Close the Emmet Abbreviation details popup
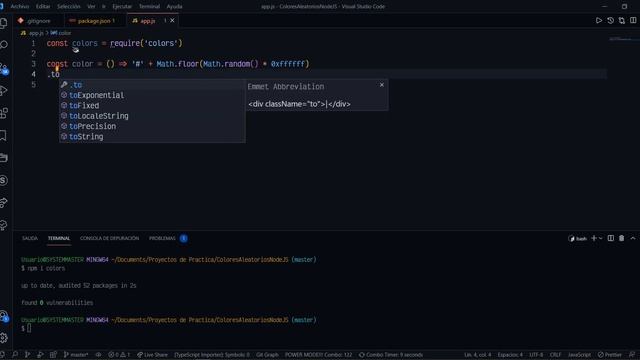640x360 pixels. [x=382, y=85]
